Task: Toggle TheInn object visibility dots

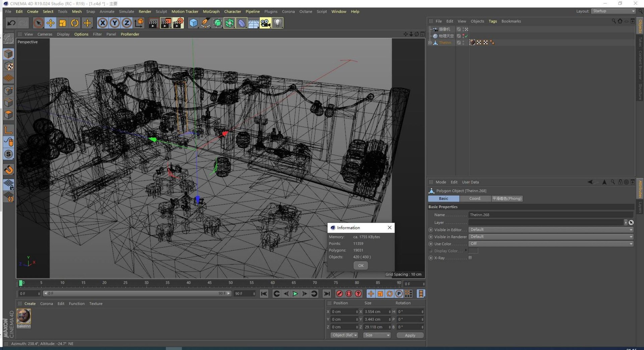Action: (464, 43)
